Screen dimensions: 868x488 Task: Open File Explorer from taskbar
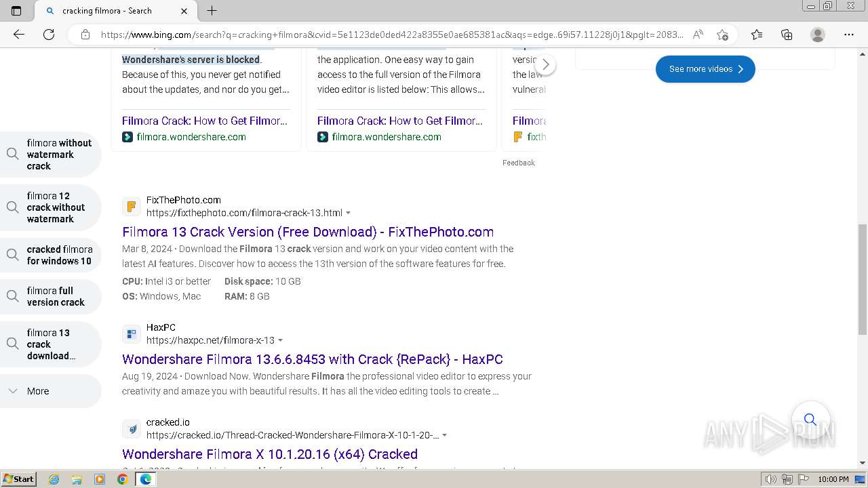tap(77, 479)
